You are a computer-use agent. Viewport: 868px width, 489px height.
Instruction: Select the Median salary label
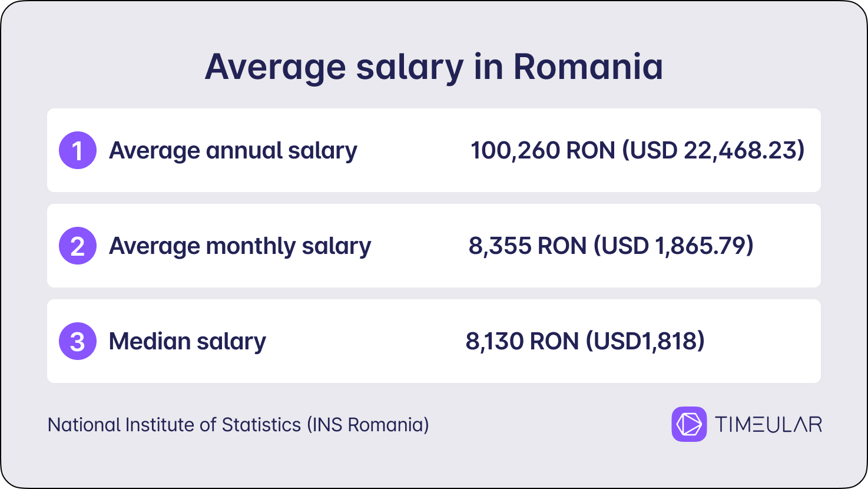coord(188,342)
